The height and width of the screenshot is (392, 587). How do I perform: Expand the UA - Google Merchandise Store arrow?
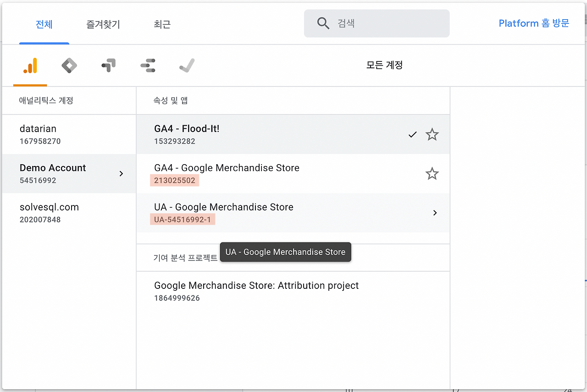coord(435,213)
